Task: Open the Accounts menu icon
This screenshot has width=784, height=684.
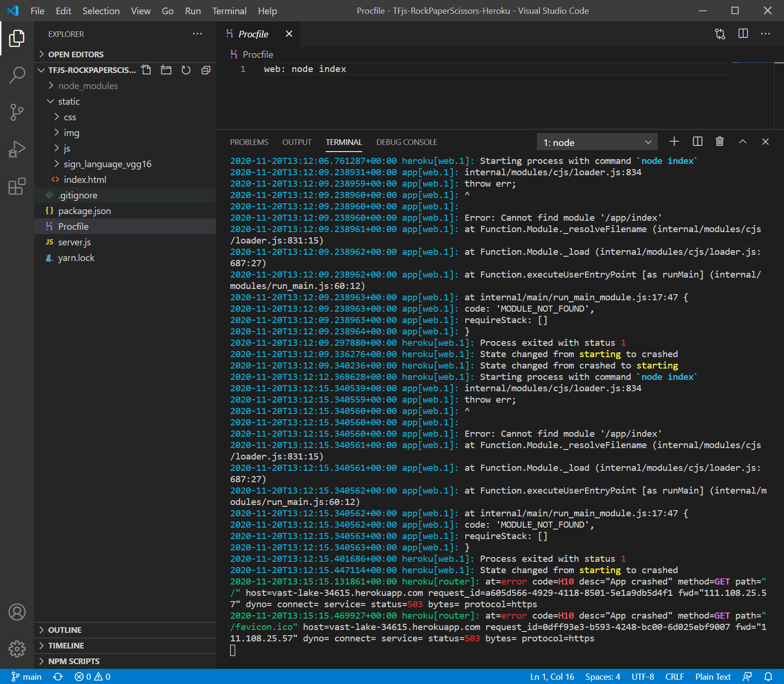Action: [x=17, y=612]
